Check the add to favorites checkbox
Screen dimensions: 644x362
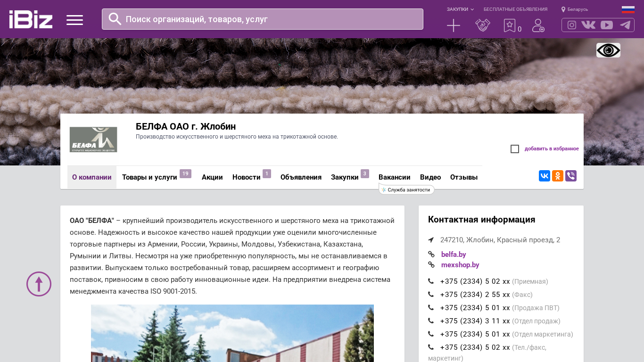click(x=515, y=149)
